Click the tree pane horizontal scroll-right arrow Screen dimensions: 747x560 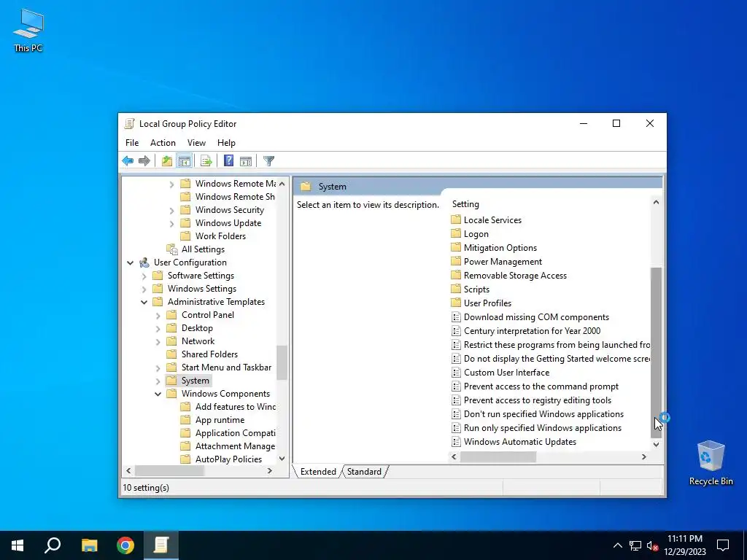[x=270, y=470]
